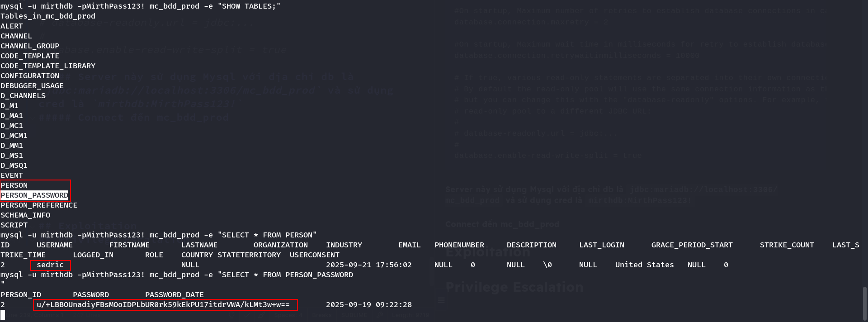The height and width of the screenshot is (322, 868).
Task: Click the CHANNEL_GROUP table entry
Action: (30, 46)
